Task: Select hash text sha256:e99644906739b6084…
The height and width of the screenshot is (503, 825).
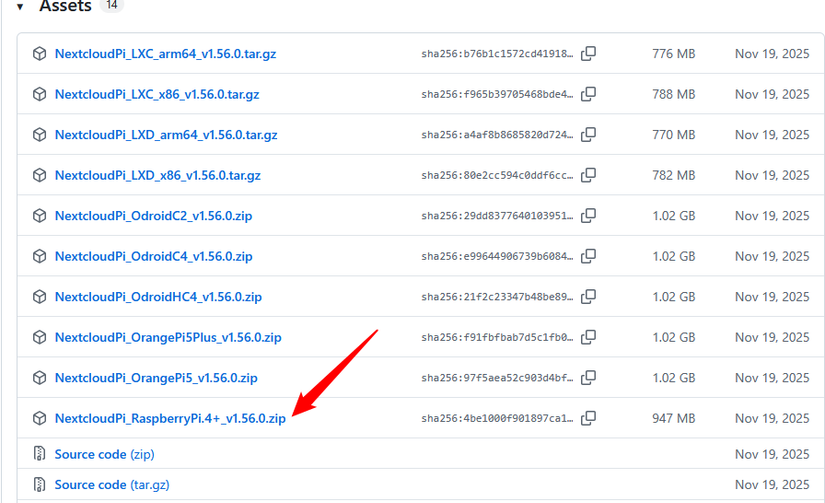Action: [x=497, y=256]
